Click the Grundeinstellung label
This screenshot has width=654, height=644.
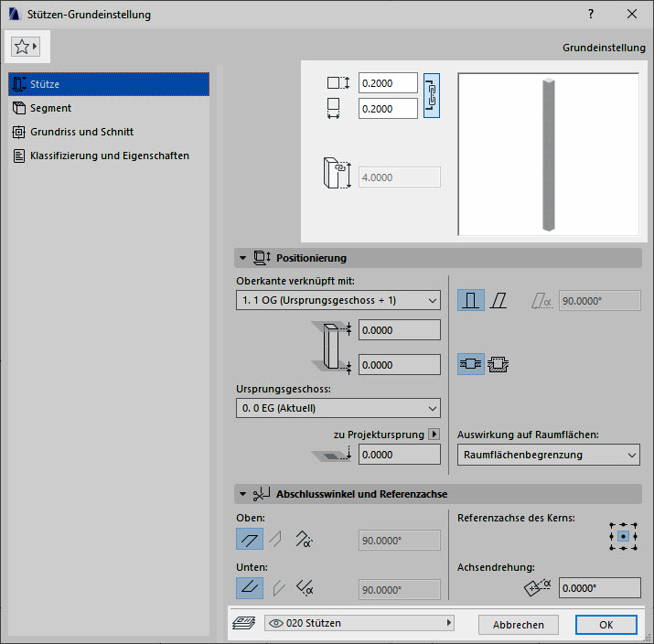[604, 48]
